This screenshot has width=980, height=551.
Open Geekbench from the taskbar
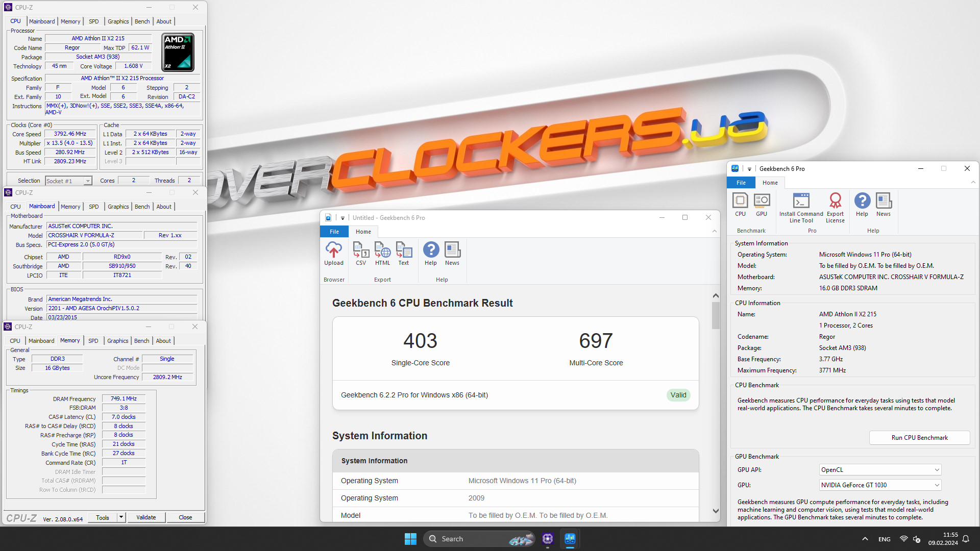tap(570, 539)
